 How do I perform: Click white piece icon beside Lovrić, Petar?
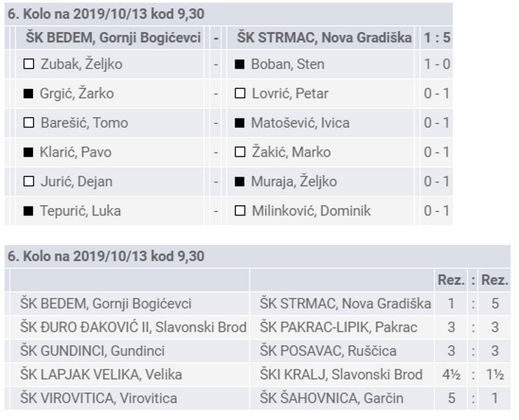point(240,94)
